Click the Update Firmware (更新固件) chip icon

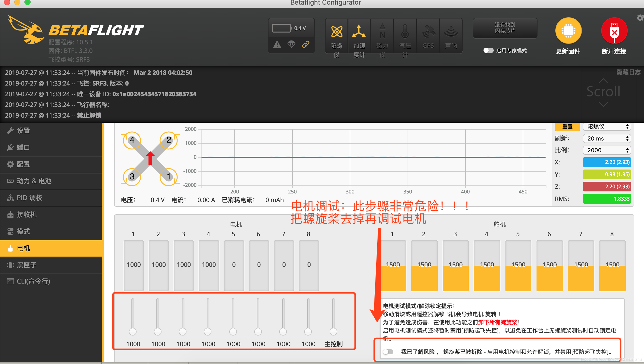pos(568,31)
